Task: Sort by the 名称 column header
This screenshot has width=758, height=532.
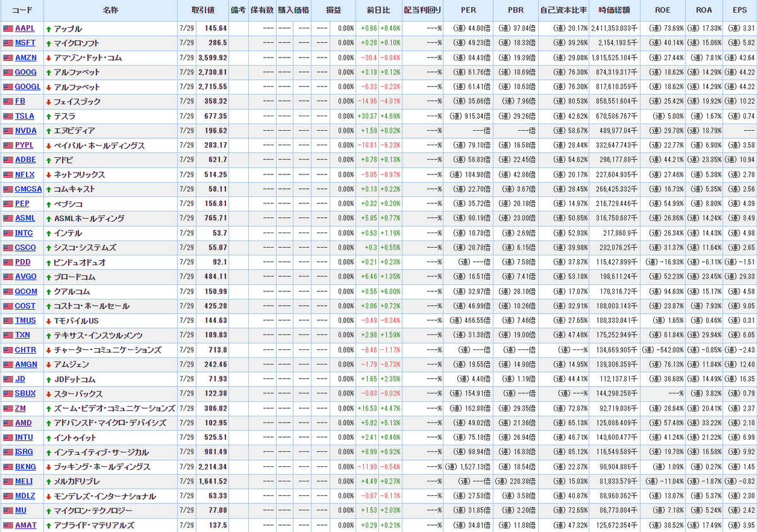Action: 110,11
